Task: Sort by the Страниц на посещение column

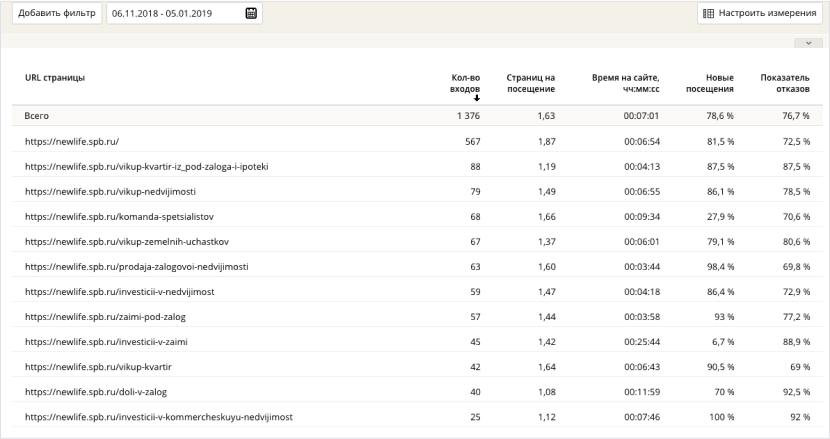Action: (x=530, y=83)
